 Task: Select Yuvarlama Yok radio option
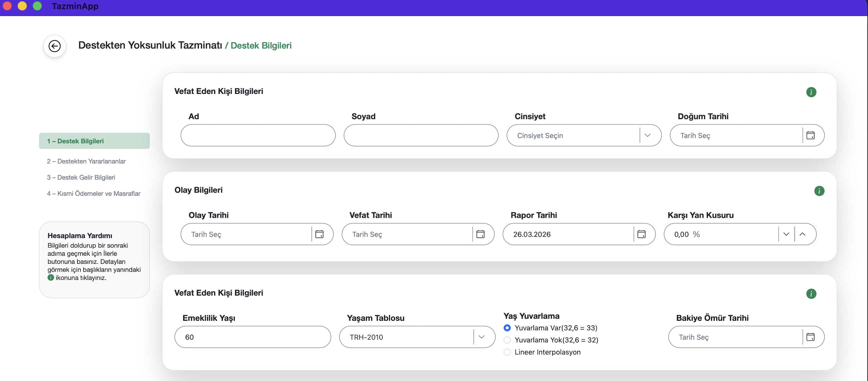pyautogui.click(x=507, y=340)
